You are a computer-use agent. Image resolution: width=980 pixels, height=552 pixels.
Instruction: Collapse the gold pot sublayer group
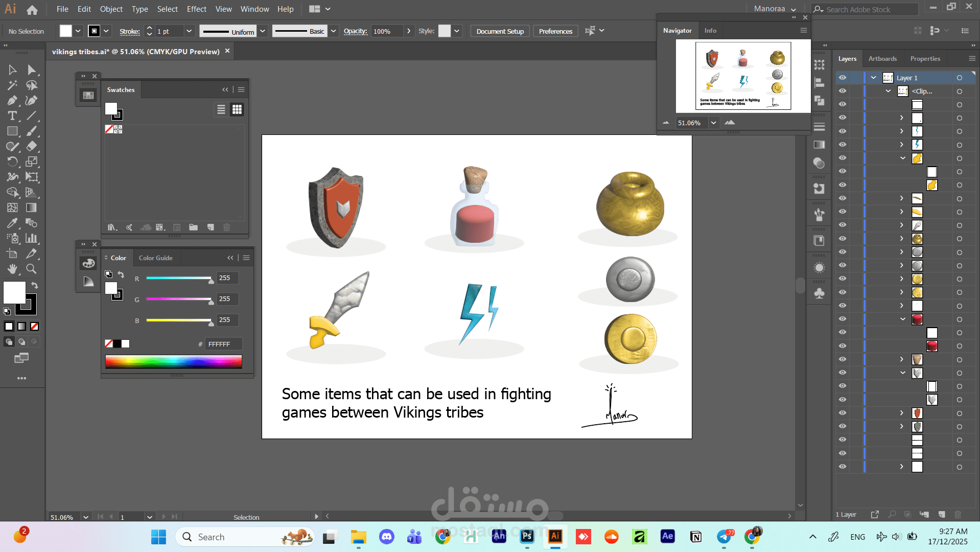tap(903, 158)
